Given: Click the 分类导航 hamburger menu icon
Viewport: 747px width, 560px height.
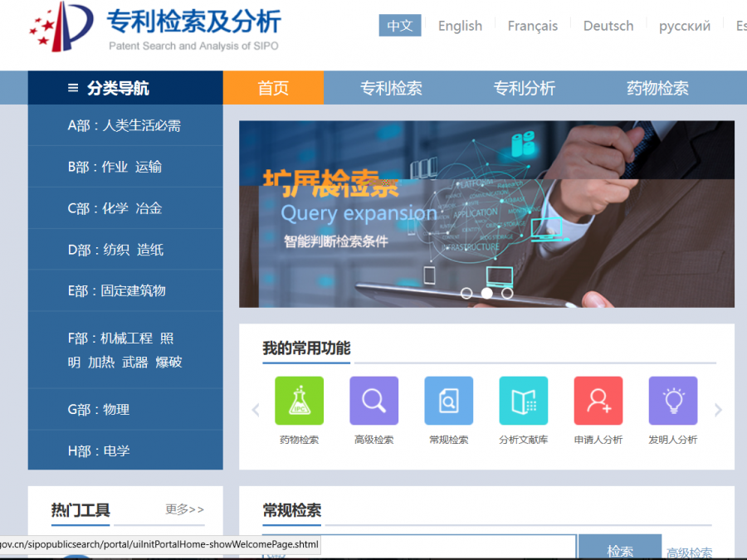Looking at the screenshot, I should (73, 88).
